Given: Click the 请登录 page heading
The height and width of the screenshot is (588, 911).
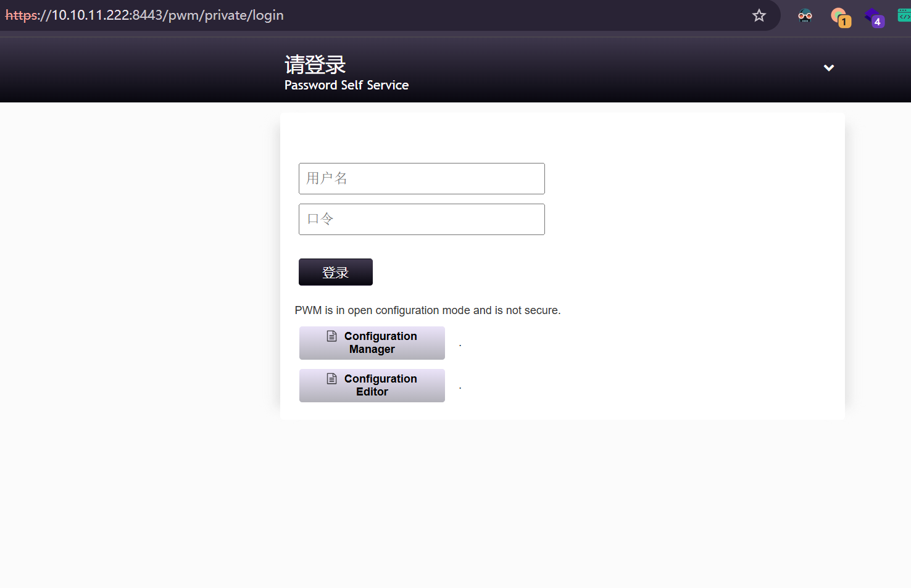Looking at the screenshot, I should click(315, 65).
